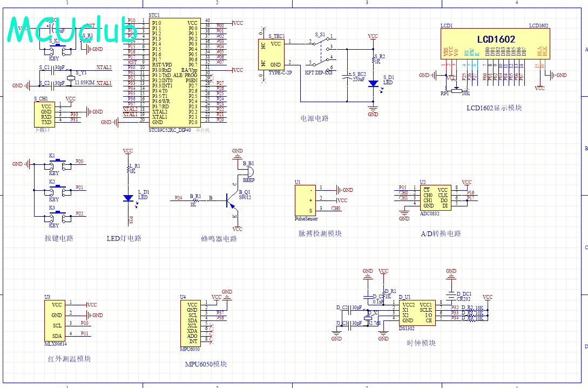Click the P10 net label on MLX90614 SCL
The height and width of the screenshot is (388, 588).
click(x=85, y=323)
